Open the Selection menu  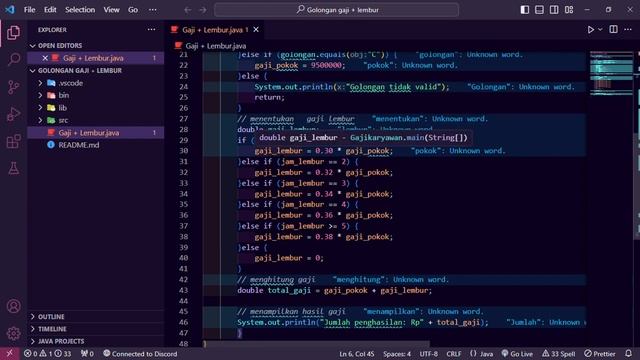click(80, 10)
